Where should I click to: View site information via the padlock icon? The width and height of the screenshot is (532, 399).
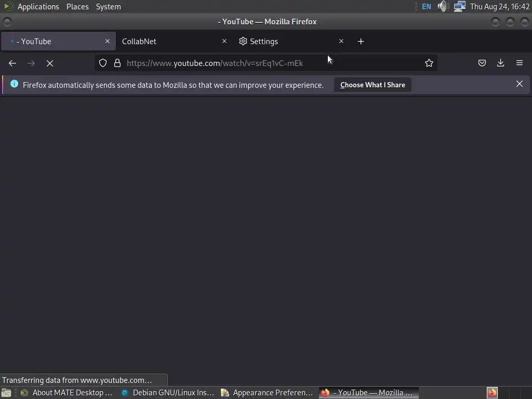(x=117, y=63)
